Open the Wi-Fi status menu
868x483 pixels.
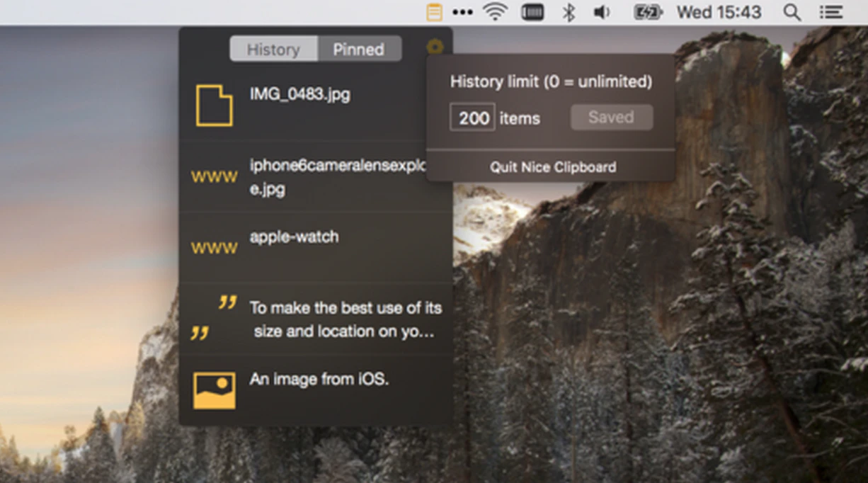point(496,12)
